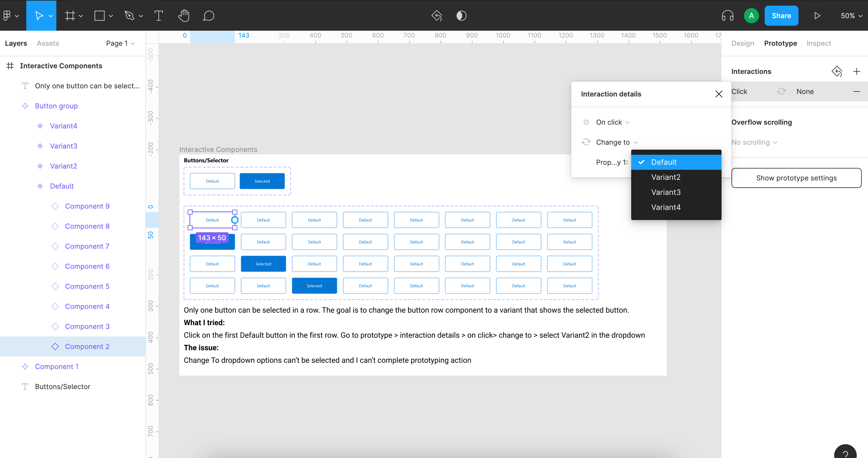Viewport: 868px width, 458px height.
Task: Click the present/play button icon
Action: point(817,16)
